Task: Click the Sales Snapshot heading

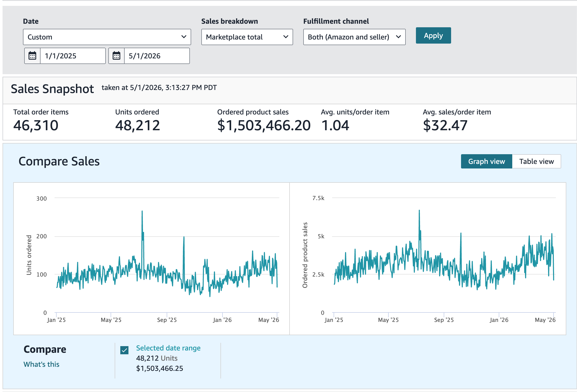Action: (52, 89)
